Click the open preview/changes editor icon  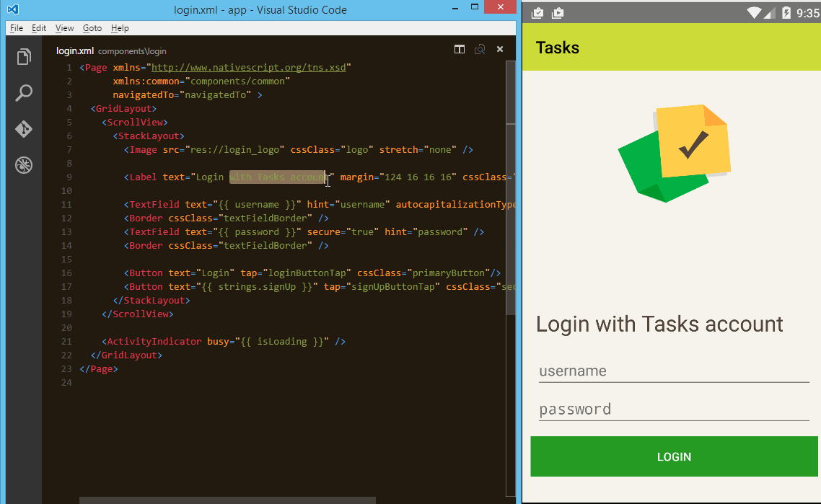[480, 49]
